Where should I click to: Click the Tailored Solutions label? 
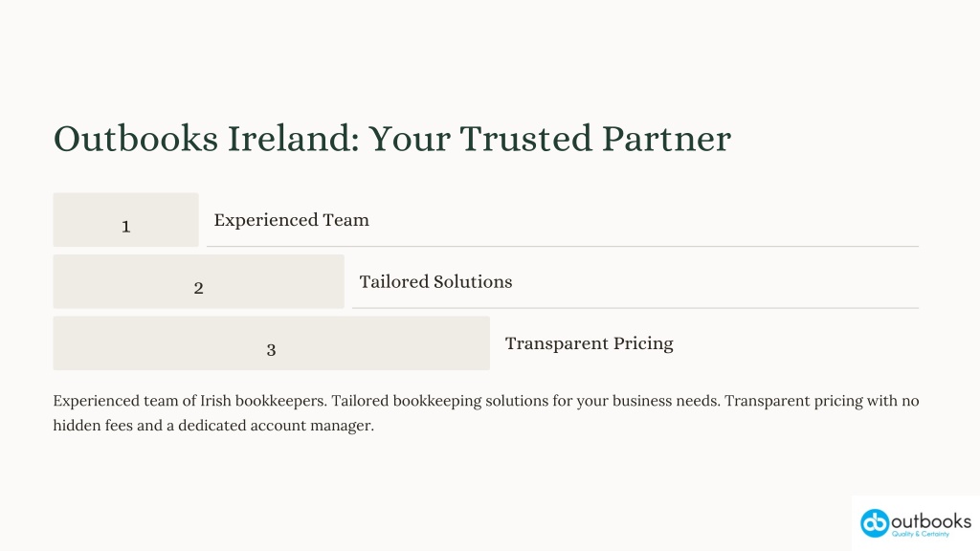[435, 282]
